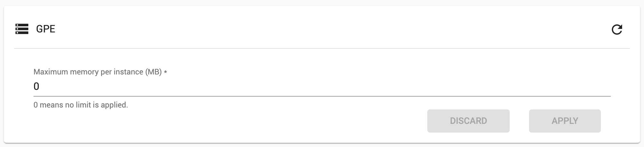Screen dimensions: 644x147
Task: Click the divider line under GPE header
Action: (x=322, y=48)
